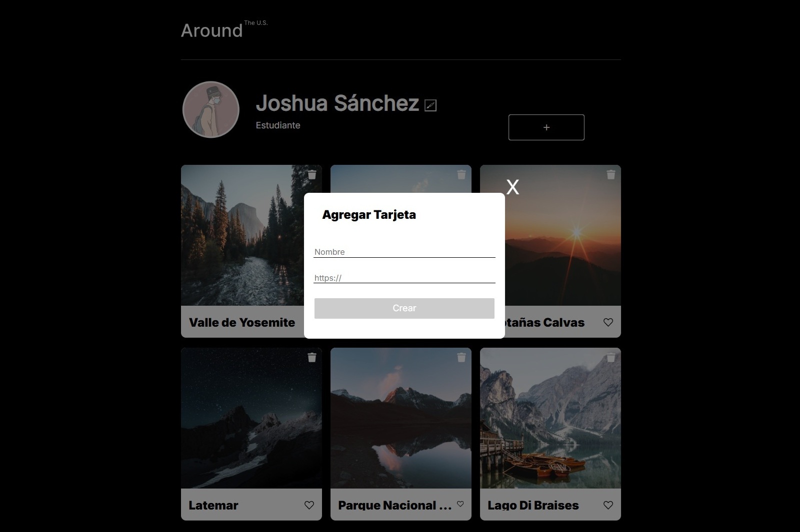The width and height of the screenshot is (800, 532).
Task: Click Joshua Sánchez profile avatar
Action: click(x=211, y=109)
